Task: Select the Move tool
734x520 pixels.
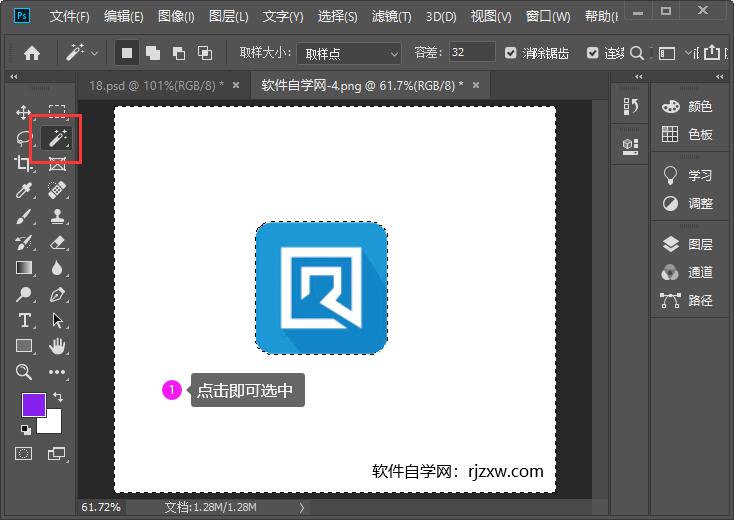Action: [x=23, y=112]
